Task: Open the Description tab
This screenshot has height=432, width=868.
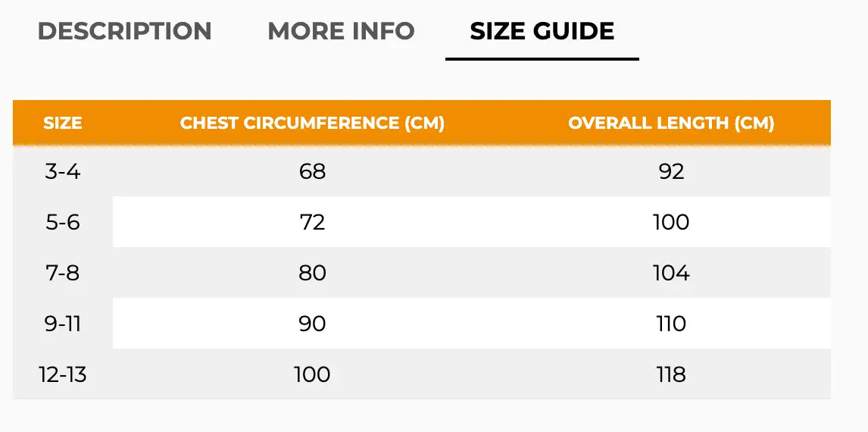Action: point(125,32)
